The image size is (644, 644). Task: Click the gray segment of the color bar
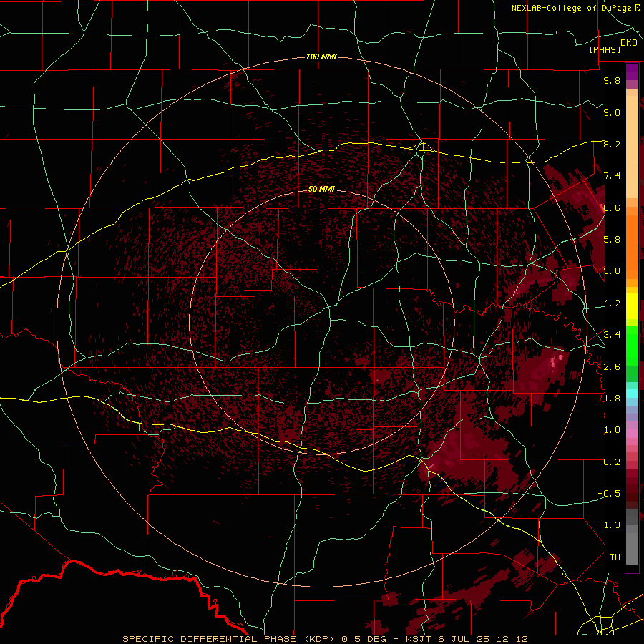pos(632,538)
